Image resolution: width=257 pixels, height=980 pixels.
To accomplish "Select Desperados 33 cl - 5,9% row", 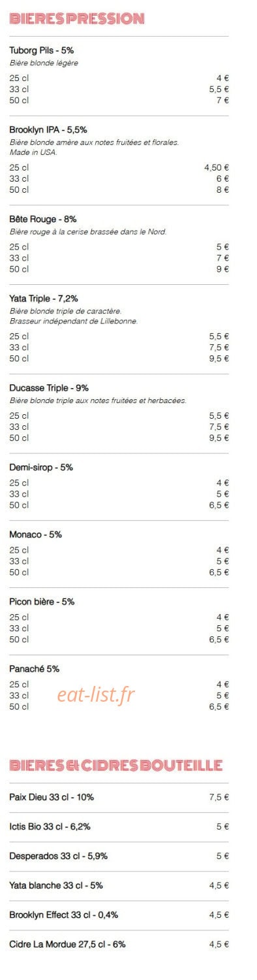I will [119, 856].
